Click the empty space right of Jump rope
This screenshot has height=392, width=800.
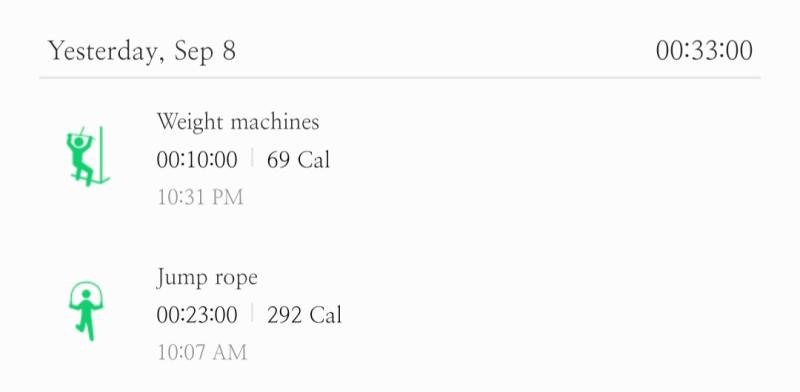coord(510,278)
